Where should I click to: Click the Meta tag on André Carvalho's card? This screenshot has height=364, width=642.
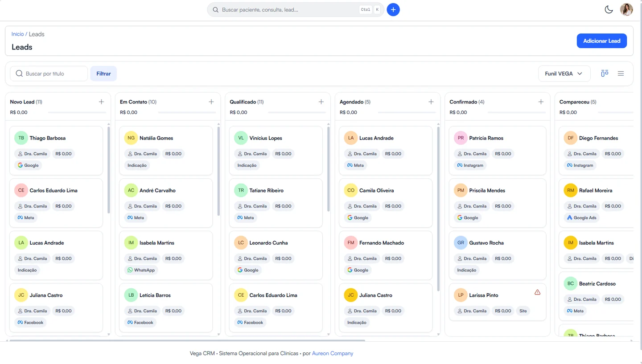pos(136,218)
